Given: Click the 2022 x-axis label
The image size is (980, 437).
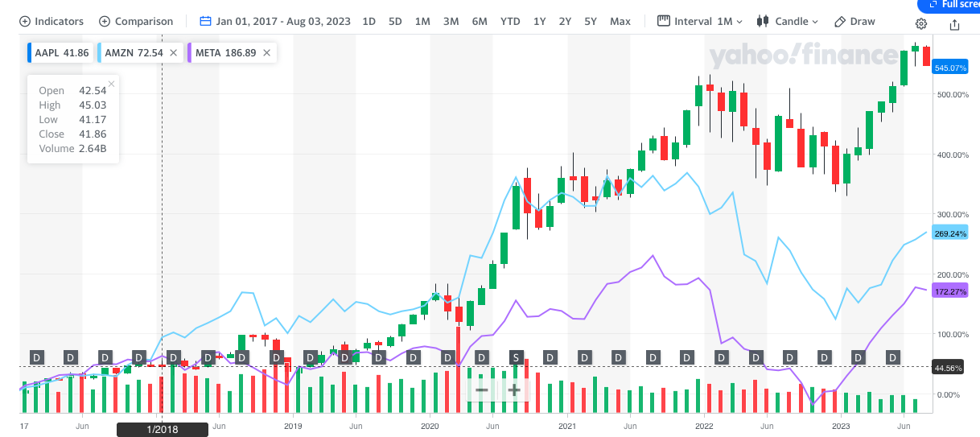Looking at the screenshot, I should [x=704, y=425].
